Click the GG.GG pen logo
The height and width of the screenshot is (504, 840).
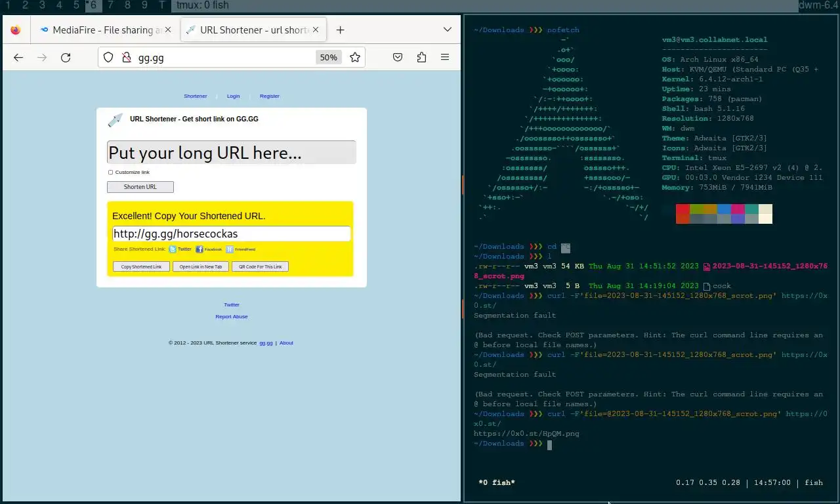tap(115, 120)
